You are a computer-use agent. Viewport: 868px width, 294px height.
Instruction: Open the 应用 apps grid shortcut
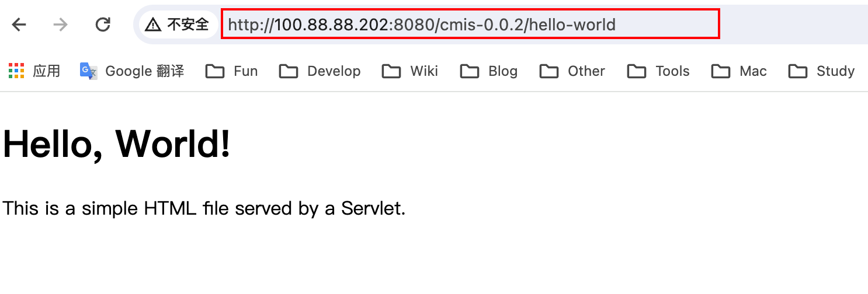(x=34, y=71)
